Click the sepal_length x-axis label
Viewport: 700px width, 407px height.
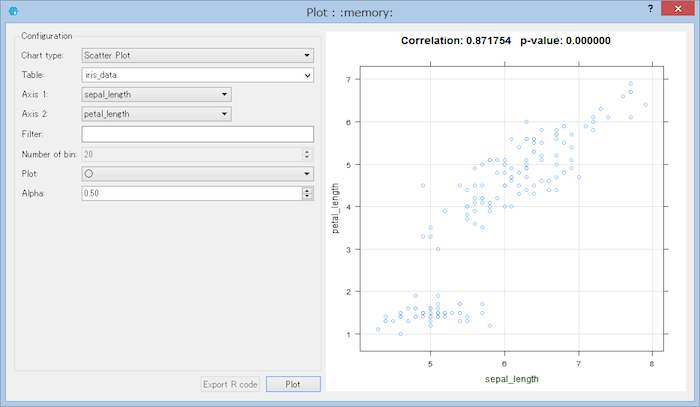click(x=512, y=379)
